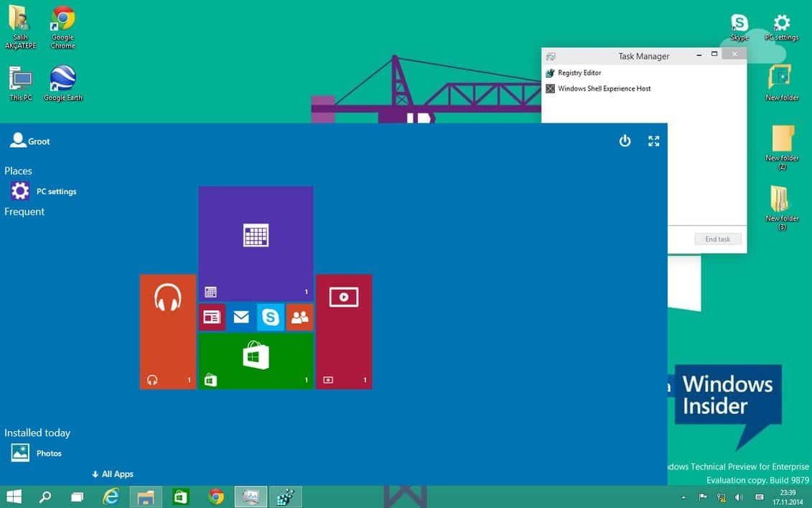This screenshot has height=508, width=812.
Task: Open Photos under Installed today
Action: (36, 453)
